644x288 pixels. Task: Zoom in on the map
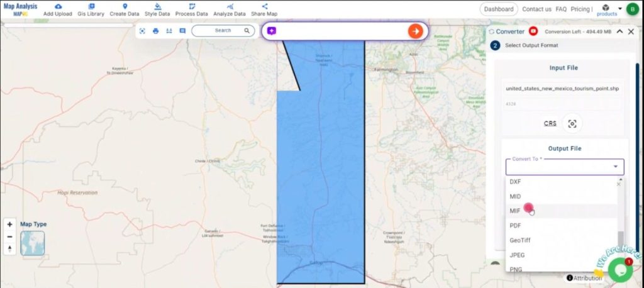click(x=9, y=224)
